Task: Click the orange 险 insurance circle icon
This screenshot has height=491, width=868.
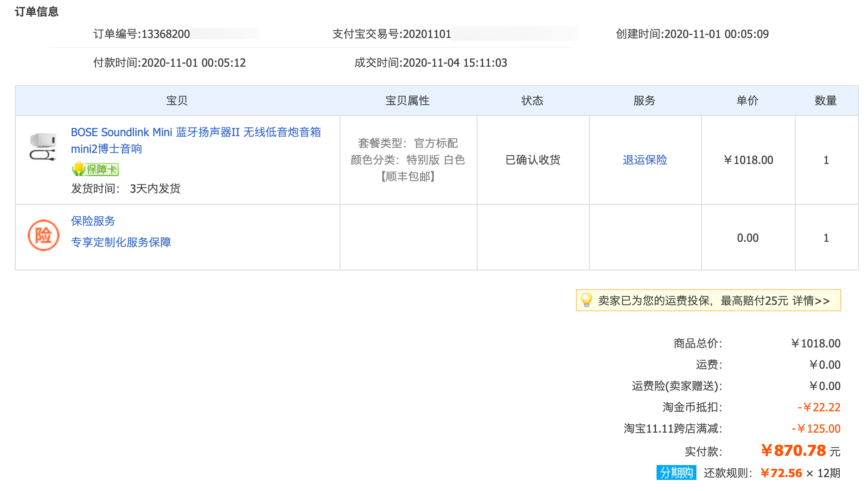Action: [43, 235]
